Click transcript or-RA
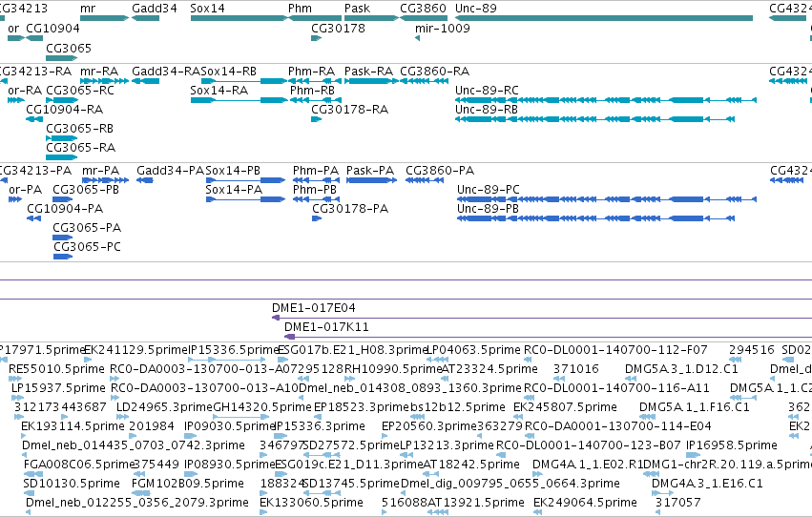The height and width of the screenshot is (517, 812). click(x=16, y=100)
